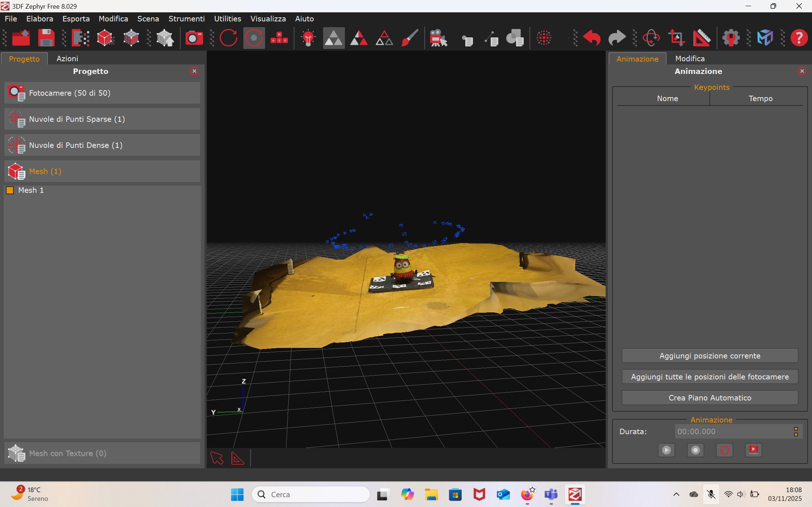Select the paintbrush tool icon
The height and width of the screenshot is (507, 812).
[410, 38]
